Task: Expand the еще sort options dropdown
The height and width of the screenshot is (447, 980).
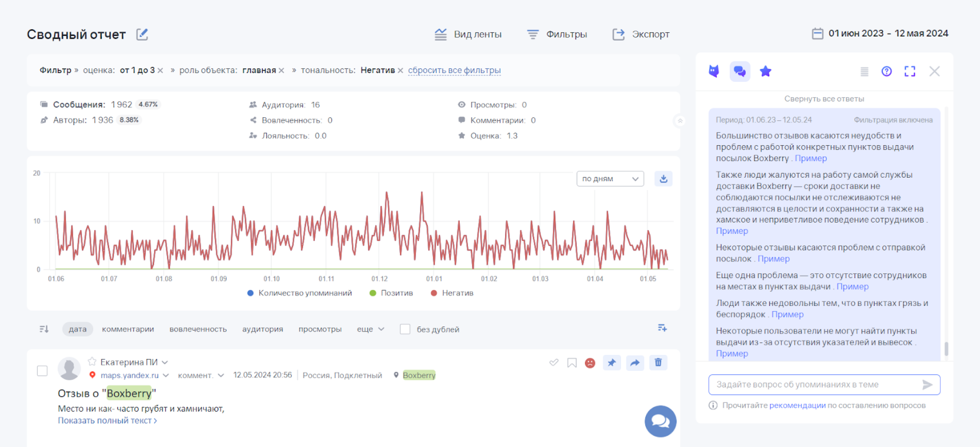Action: point(370,329)
